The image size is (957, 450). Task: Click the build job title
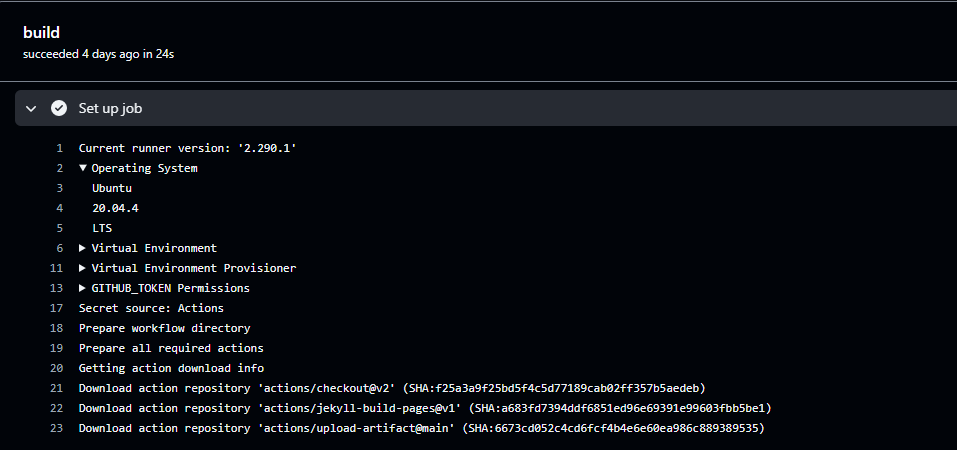[x=42, y=33]
